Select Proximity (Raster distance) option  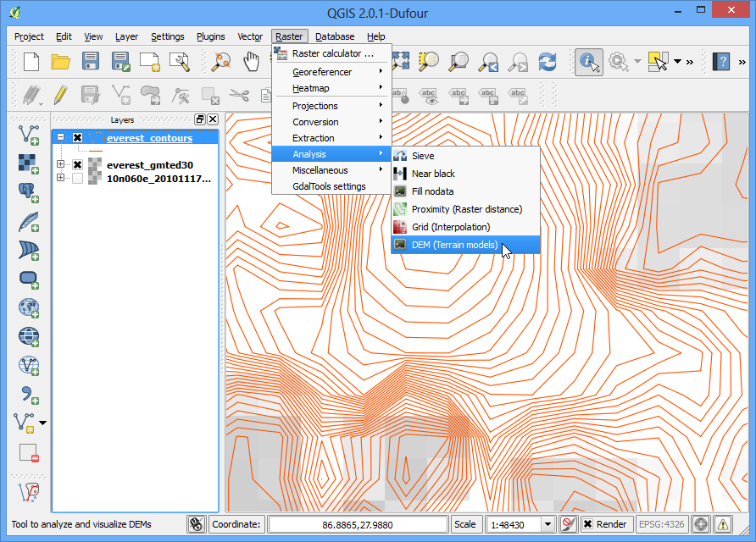(x=466, y=209)
